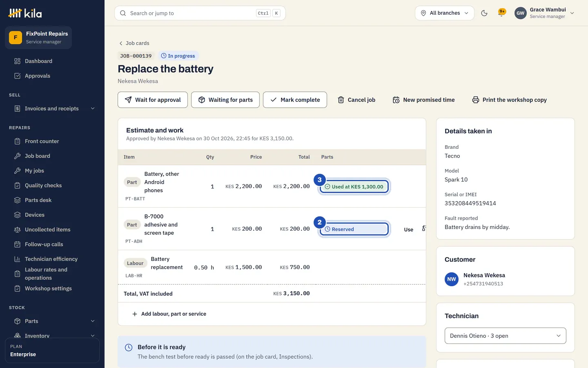Viewport: 588px width, 368px height.
Task: Open the All branches dropdown
Action: point(445,13)
